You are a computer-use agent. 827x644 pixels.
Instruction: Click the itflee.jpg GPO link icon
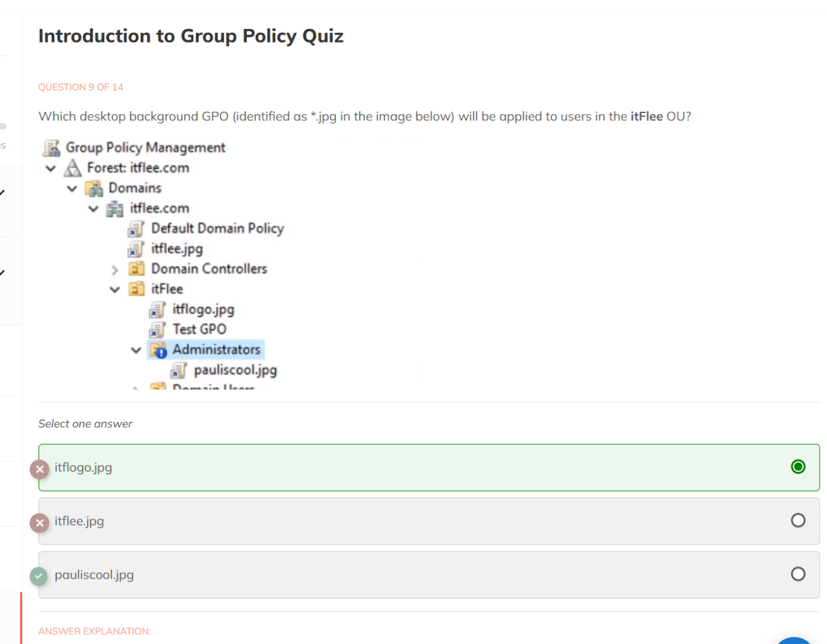tap(136, 249)
